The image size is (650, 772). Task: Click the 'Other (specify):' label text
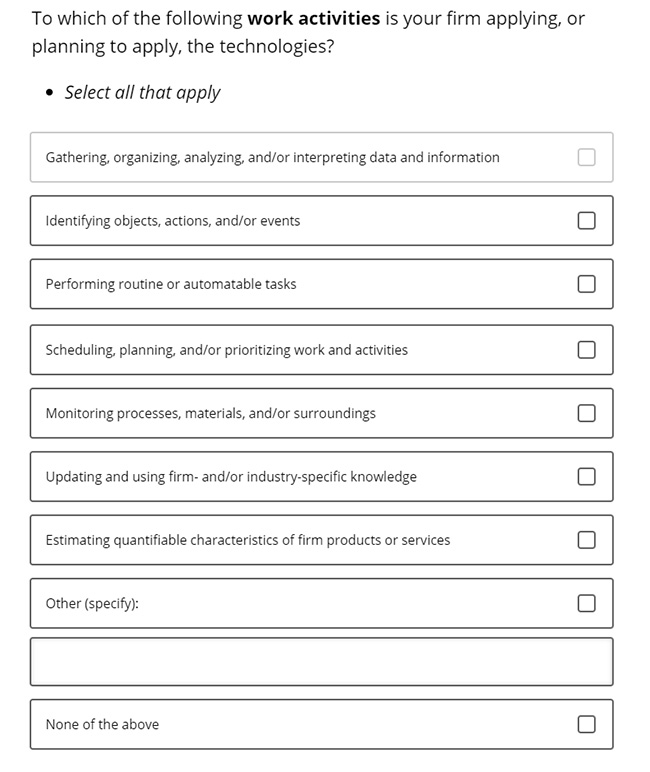pos(92,604)
